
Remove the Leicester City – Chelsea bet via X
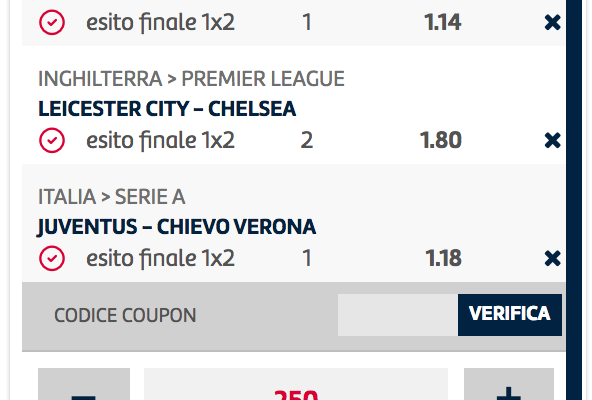coord(552,141)
